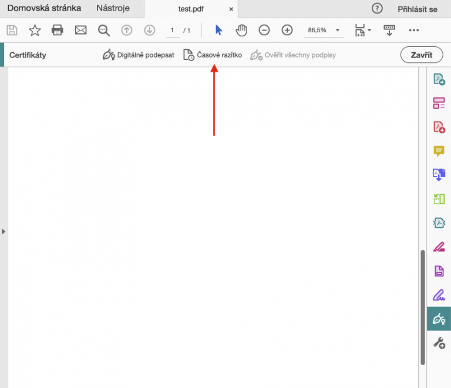Select the arrow Selection tool
451x388 pixels.
pyautogui.click(x=219, y=30)
